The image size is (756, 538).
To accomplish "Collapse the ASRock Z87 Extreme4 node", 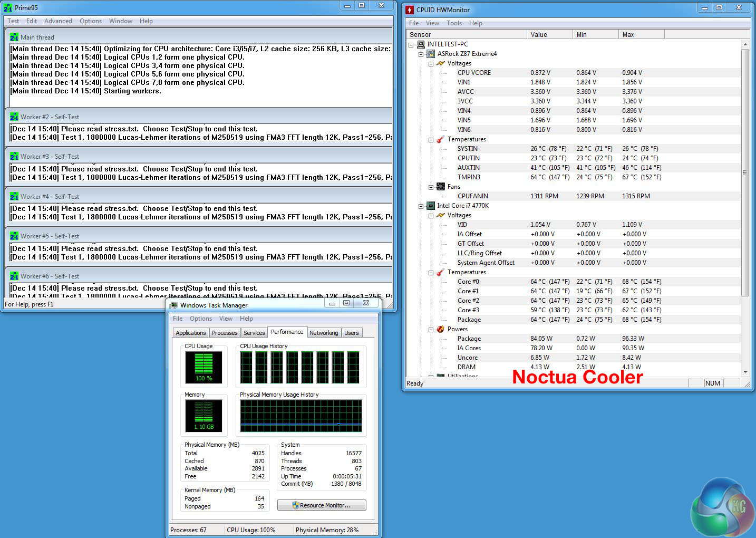I will [x=421, y=54].
